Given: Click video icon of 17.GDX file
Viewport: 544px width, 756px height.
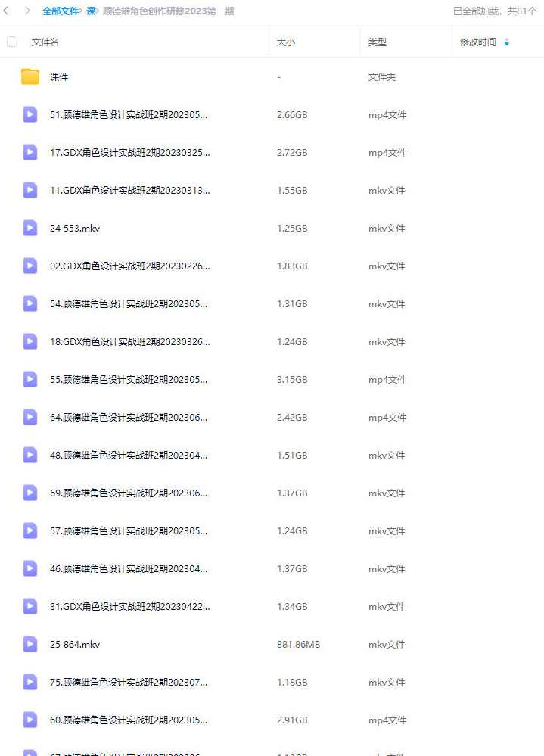Looking at the screenshot, I should [x=30, y=152].
